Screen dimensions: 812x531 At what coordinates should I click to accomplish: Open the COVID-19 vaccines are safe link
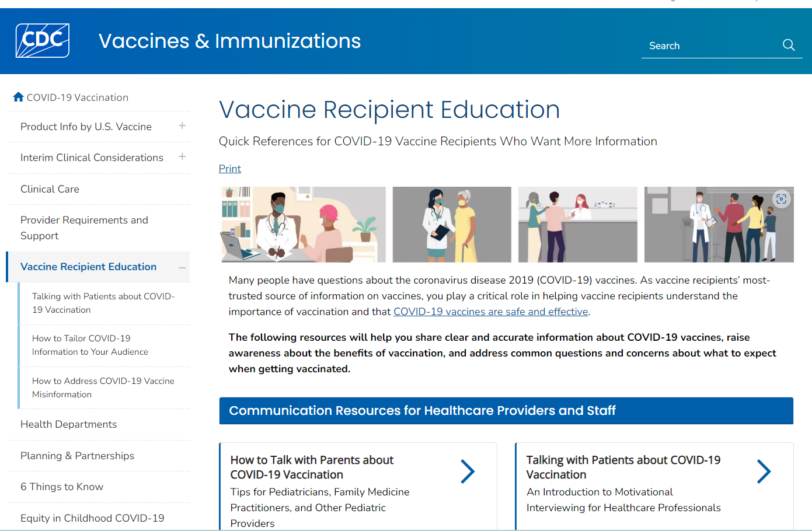(490, 311)
